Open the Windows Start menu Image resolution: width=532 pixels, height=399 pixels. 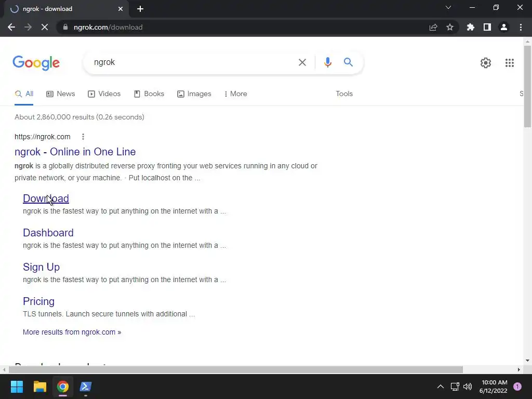click(x=17, y=387)
